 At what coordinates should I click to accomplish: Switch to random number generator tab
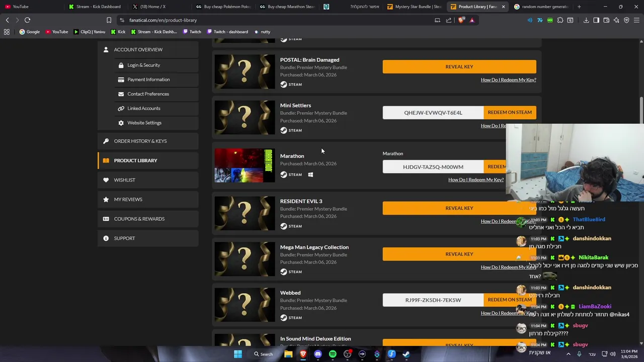tap(541, 7)
